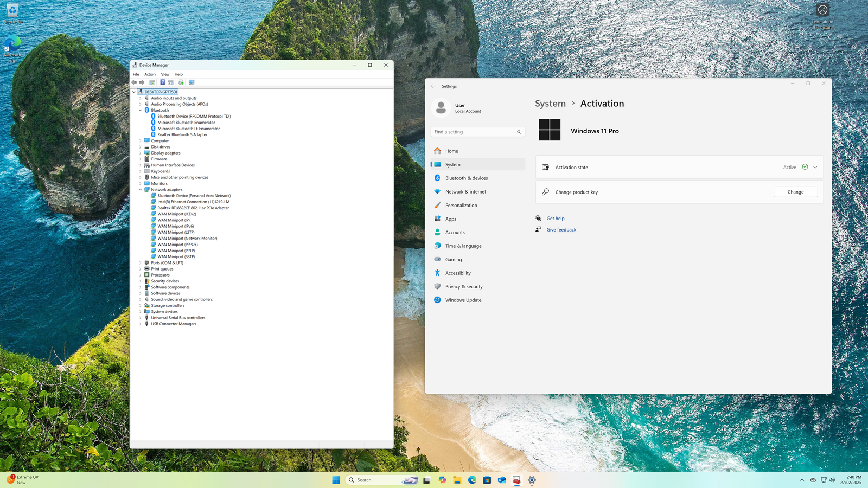This screenshot has height=488, width=868.
Task: Expand the Processors category
Action: coord(140,275)
